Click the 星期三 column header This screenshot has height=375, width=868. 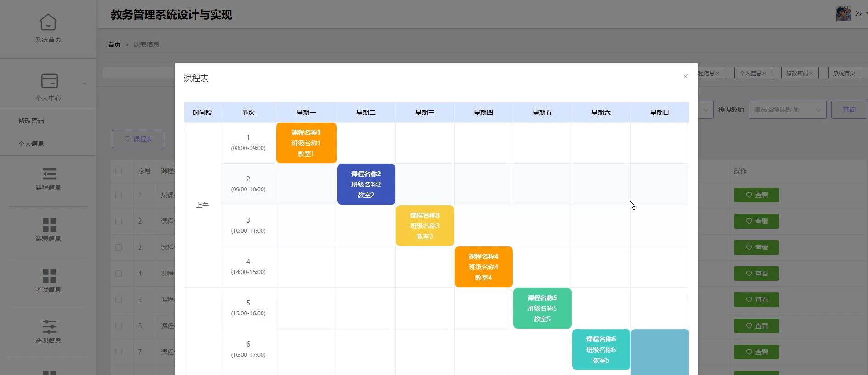[x=425, y=112]
